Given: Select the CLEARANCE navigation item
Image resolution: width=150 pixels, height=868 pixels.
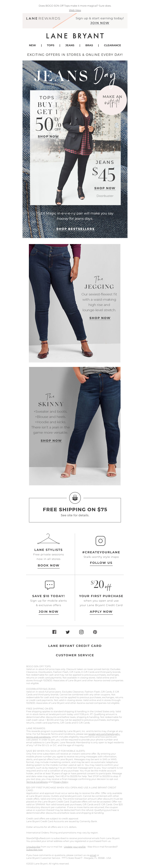Looking at the screenshot, I should pos(112,45).
